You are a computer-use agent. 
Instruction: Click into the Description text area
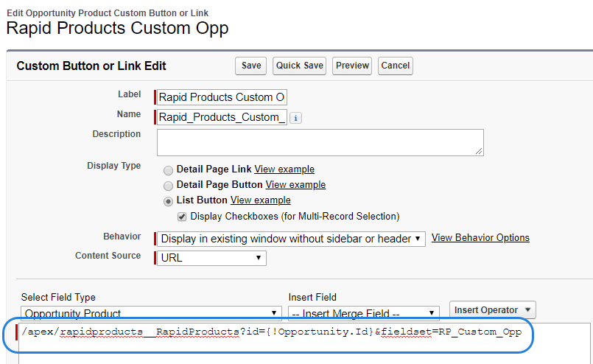[320, 143]
